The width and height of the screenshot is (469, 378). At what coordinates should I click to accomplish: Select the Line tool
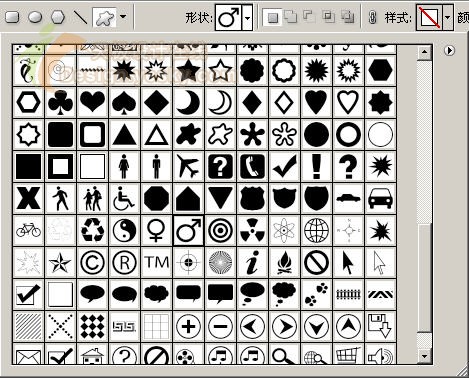(x=80, y=17)
